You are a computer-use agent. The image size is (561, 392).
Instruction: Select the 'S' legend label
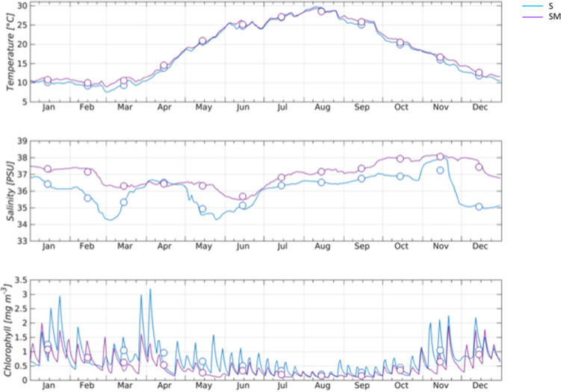pos(551,7)
